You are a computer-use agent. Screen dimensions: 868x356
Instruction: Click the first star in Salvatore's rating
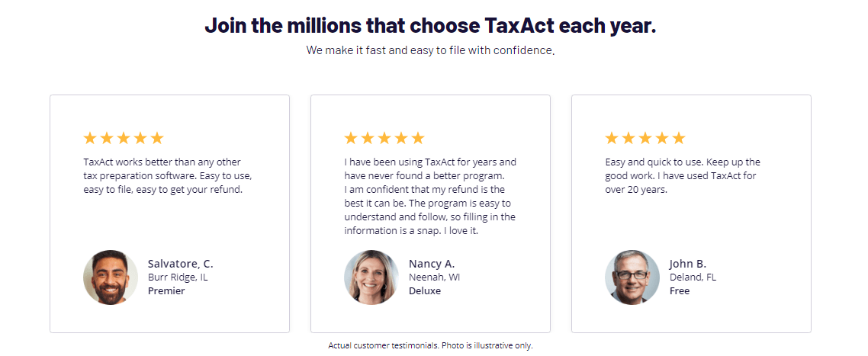(90, 138)
